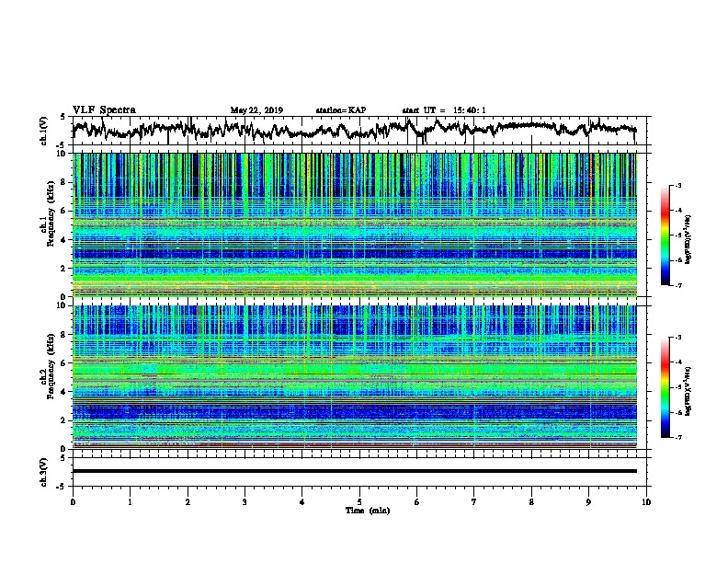Click the "Time (min)" axis label
The height and width of the screenshot is (563, 728).
coord(368,511)
